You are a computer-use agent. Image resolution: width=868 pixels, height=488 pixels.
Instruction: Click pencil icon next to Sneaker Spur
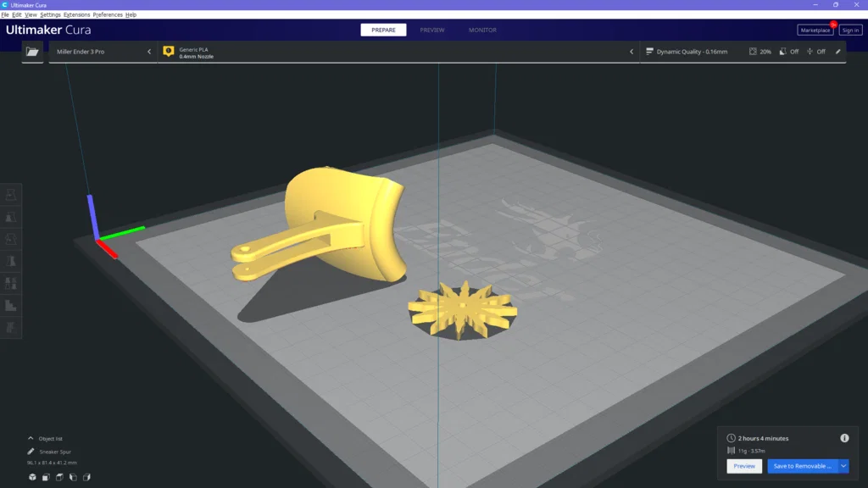31,452
